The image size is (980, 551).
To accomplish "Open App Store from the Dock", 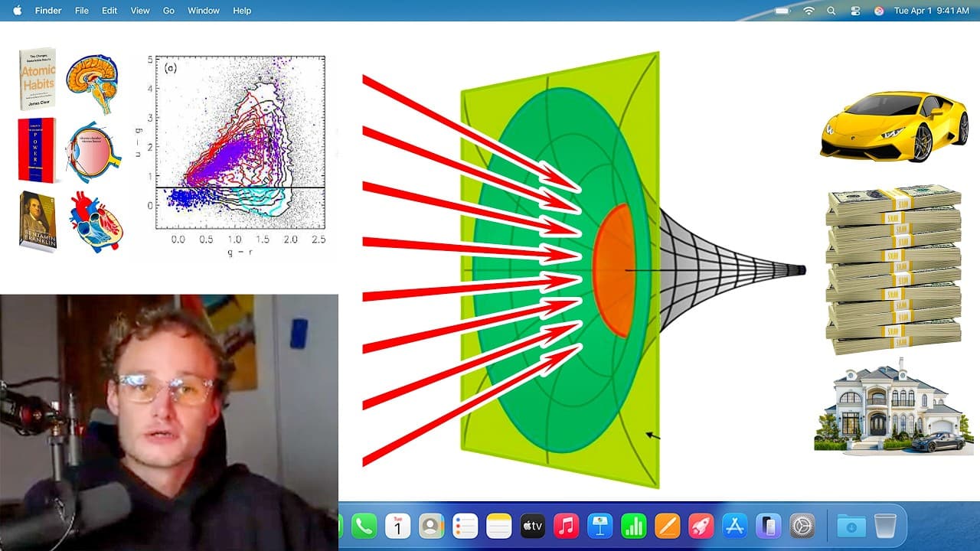I will (x=735, y=526).
